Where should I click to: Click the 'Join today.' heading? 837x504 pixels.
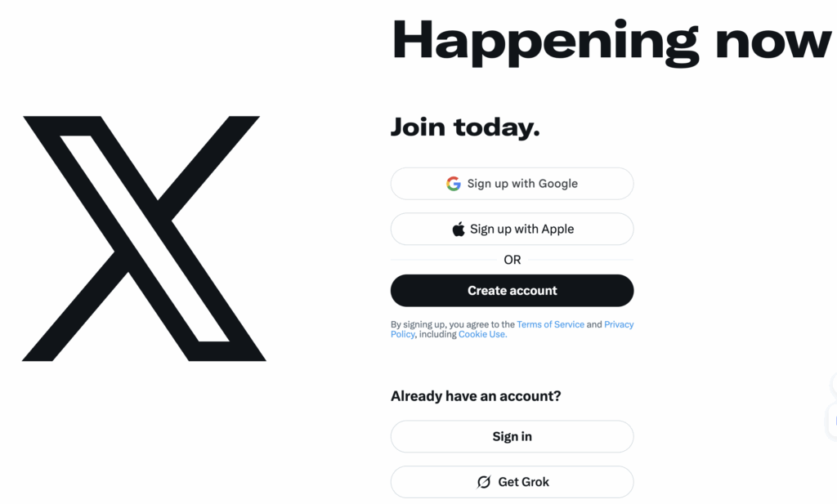point(465,127)
